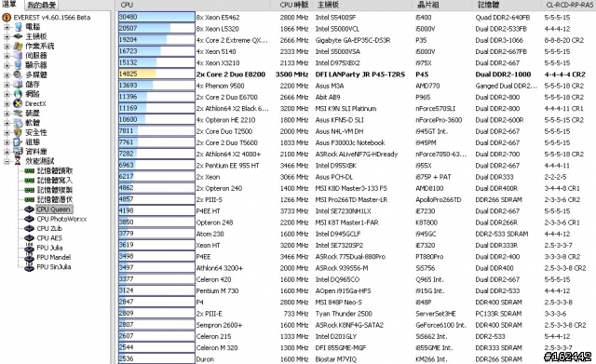
Task: Click the DFI LANParty JR P45-T2RS cell
Action: pyautogui.click(x=360, y=74)
